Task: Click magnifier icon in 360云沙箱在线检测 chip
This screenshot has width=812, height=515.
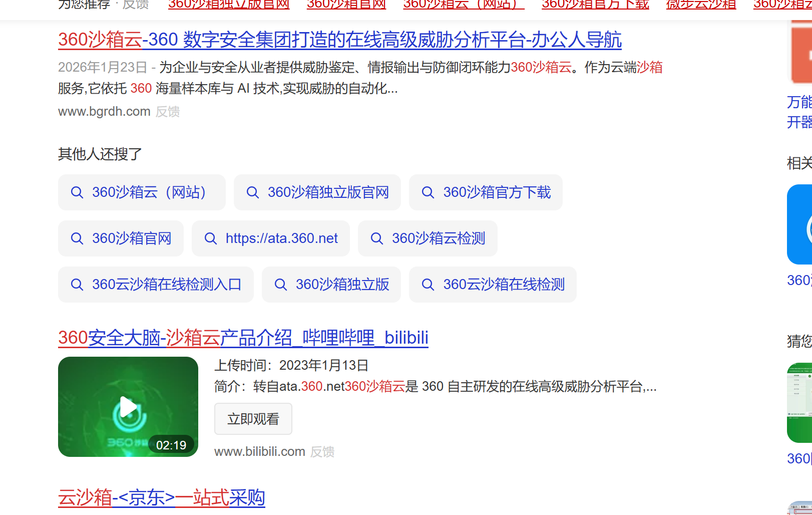Action: pyautogui.click(x=428, y=285)
